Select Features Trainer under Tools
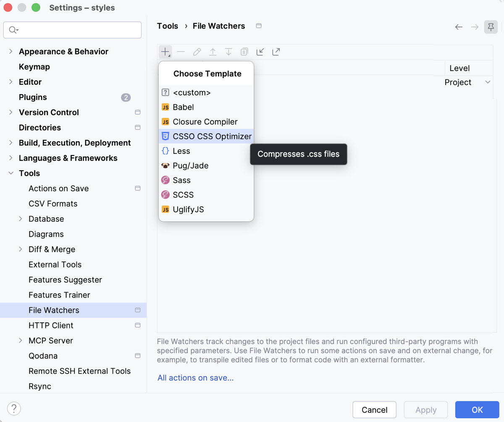Image resolution: width=504 pixels, height=422 pixels. (59, 295)
